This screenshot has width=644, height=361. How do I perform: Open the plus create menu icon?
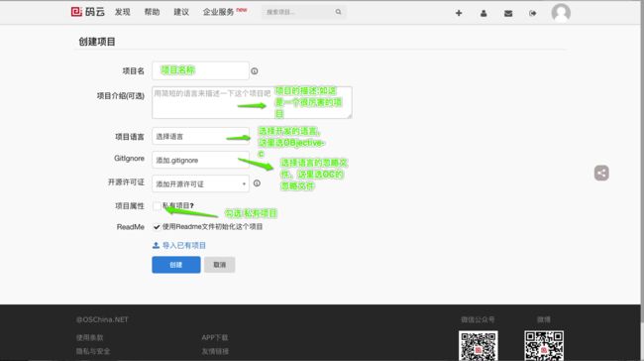459,13
